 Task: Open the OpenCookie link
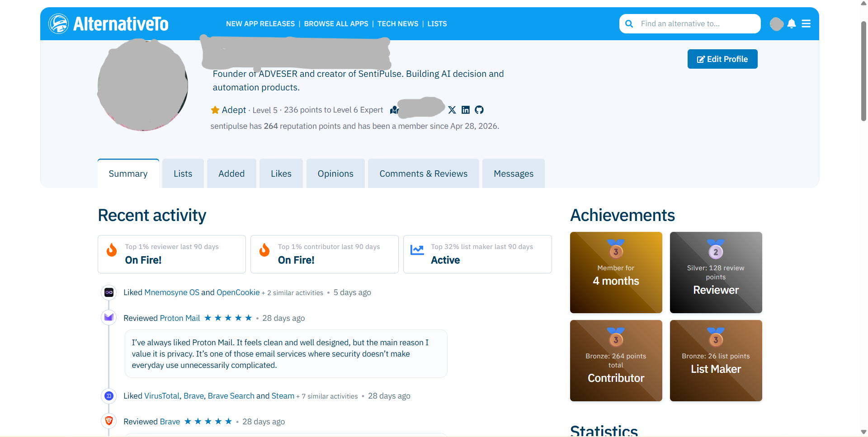pyautogui.click(x=238, y=292)
